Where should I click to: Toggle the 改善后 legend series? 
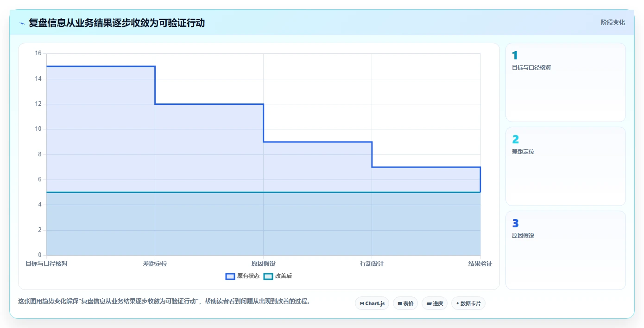click(278, 276)
